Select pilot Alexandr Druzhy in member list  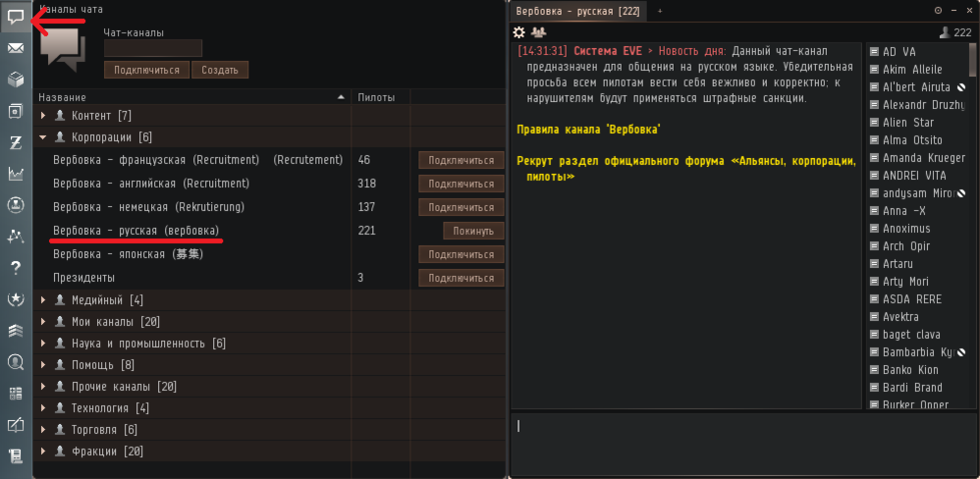pyautogui.click(x=924, y=105)
